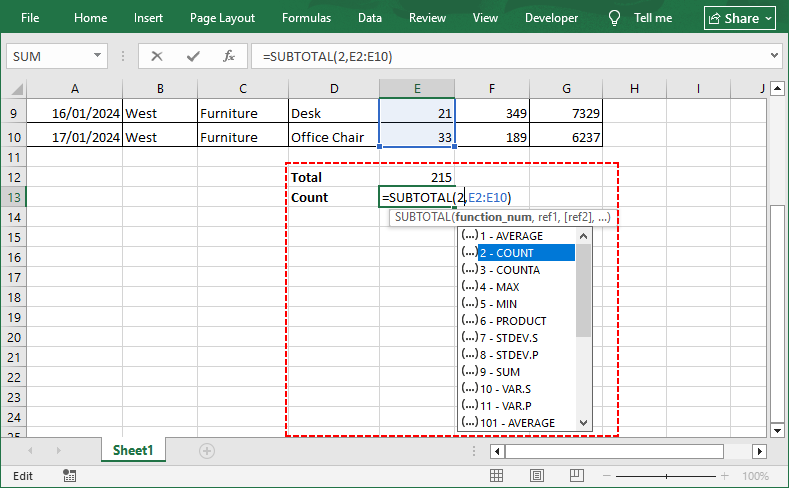The width and height of the screenshot is (789, 488).
Task: Open the Data ribbon tab
Action: point(370,18)
